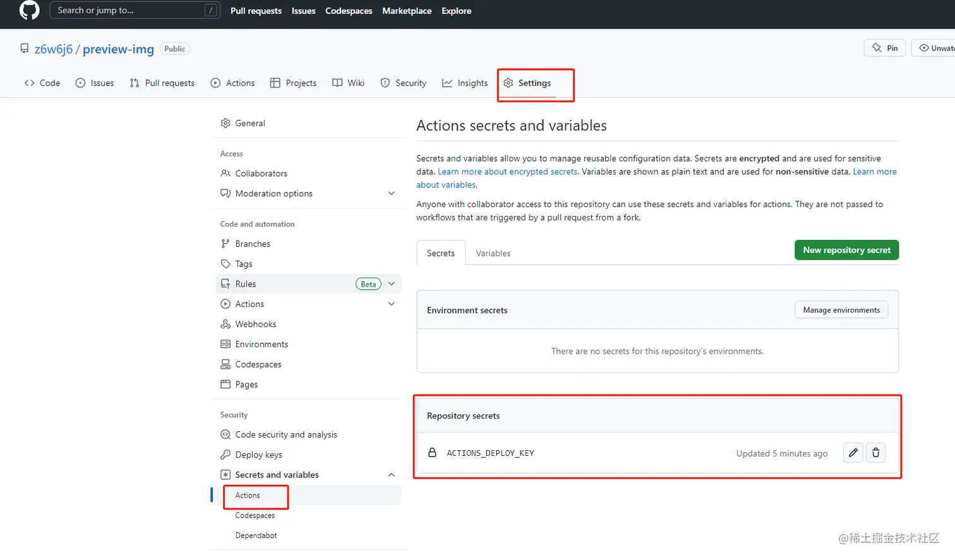Viewport: 955px width, 560px height.
Task: Open the z6w6j6 owner link
Action: (x=54, y=49)
